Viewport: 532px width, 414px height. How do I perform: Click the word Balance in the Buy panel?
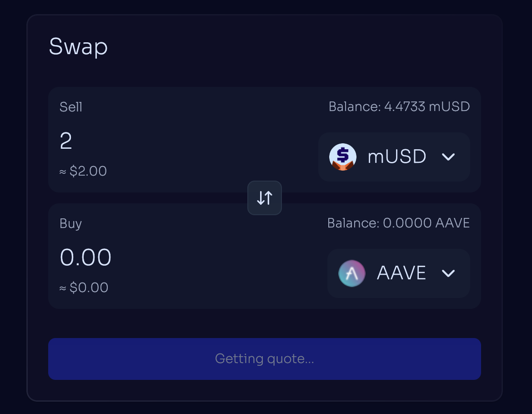tap(352, 223)
